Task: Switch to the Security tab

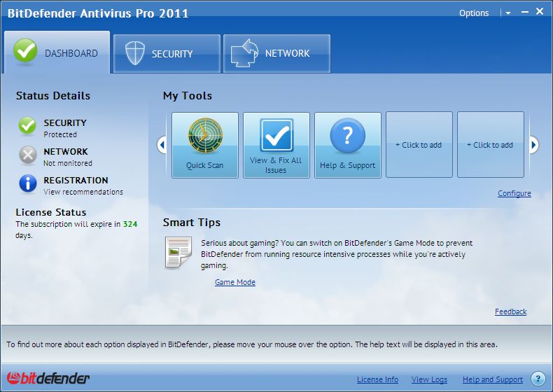Action: click(167, 53)
